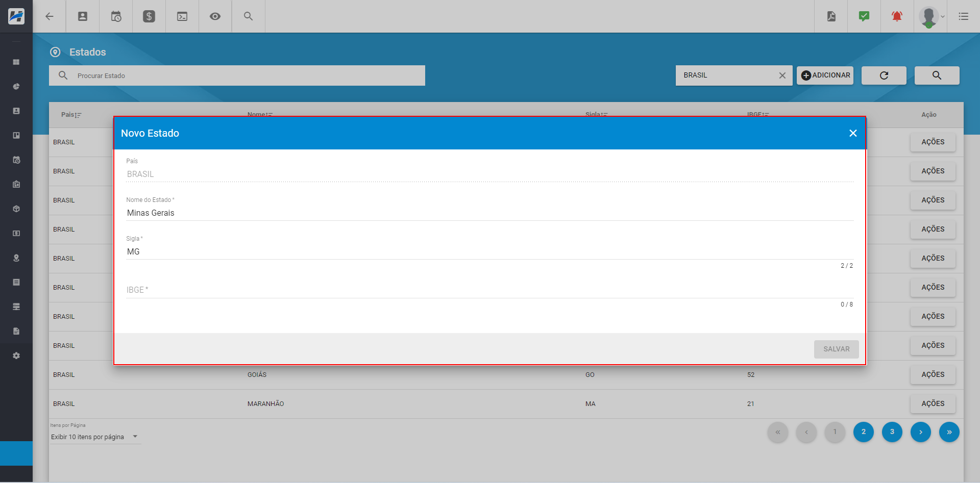Click the SALVAR button
Image resolution: width=980 pixels, height=483 pixels.
point(836,349)
